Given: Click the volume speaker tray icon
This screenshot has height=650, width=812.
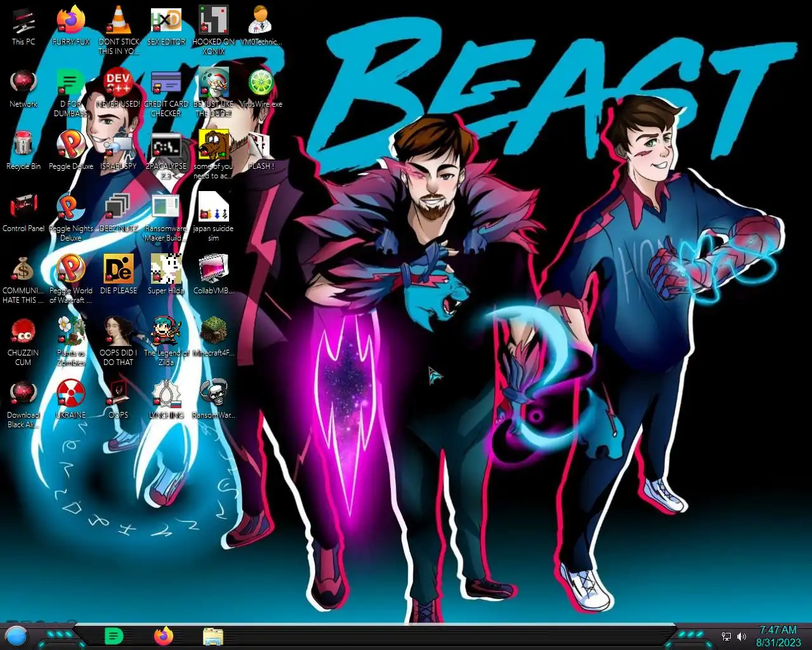Looking at the screenshot, I should pos(742,636).
